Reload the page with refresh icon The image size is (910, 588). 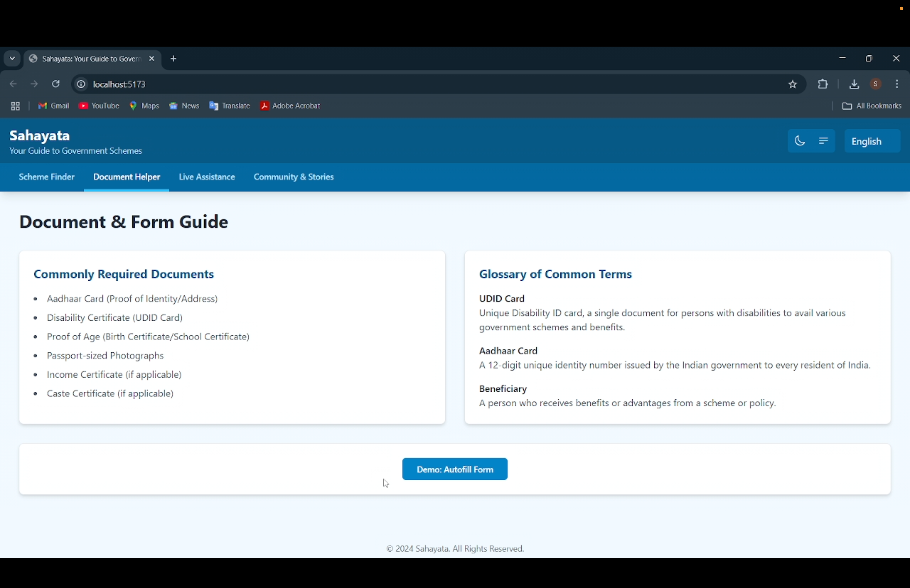[x=56, y=84]
